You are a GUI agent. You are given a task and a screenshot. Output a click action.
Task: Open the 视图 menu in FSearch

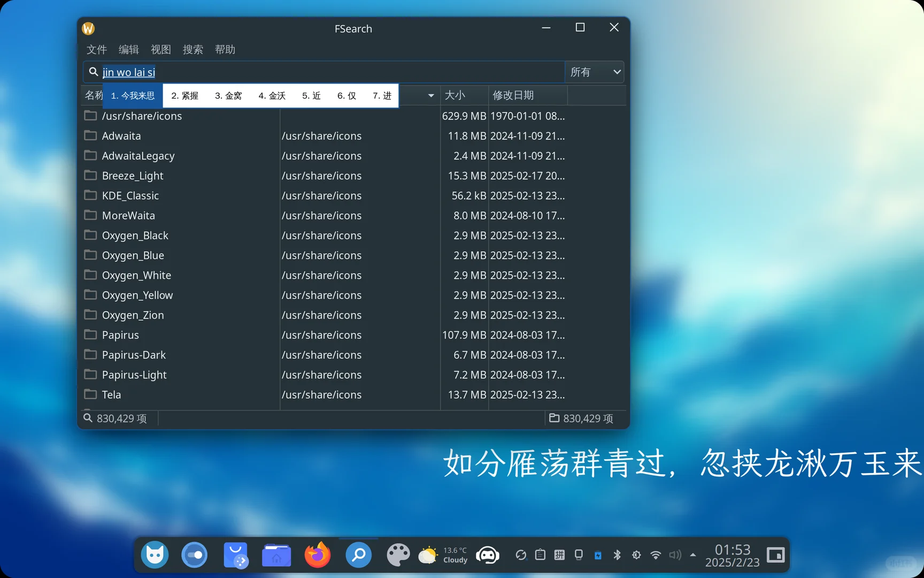(160, 49)
